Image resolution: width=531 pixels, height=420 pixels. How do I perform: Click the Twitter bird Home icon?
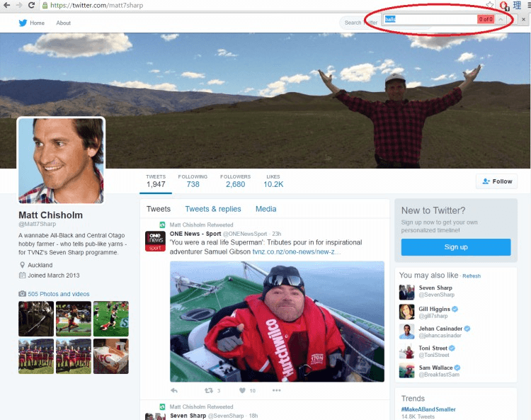(23, 23)
